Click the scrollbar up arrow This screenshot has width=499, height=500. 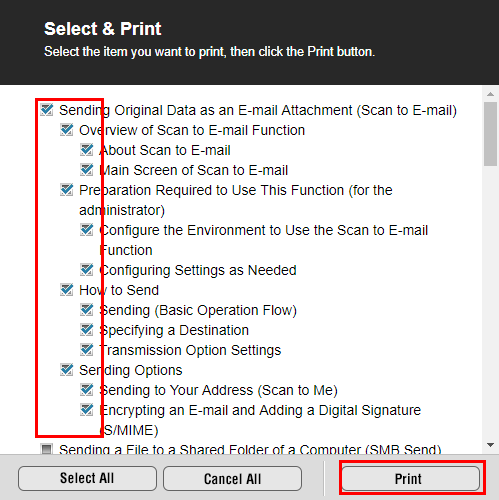click(x=490, y=94)
